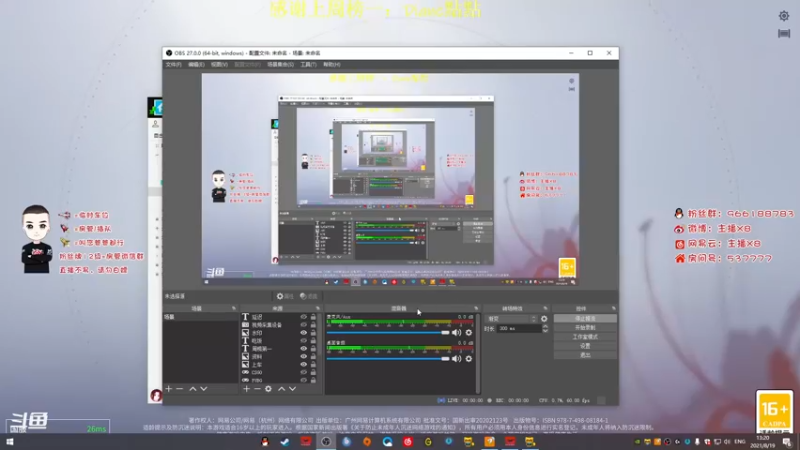Open the 渐变 transition type dropdown
The height and width of the screenshot is (450, 800).
511,319
